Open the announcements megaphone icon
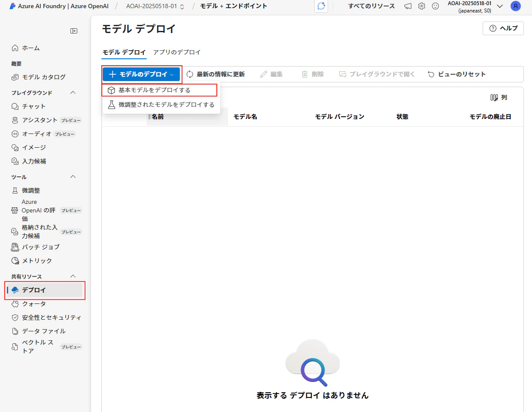532x412 pixels. [408, 6]
